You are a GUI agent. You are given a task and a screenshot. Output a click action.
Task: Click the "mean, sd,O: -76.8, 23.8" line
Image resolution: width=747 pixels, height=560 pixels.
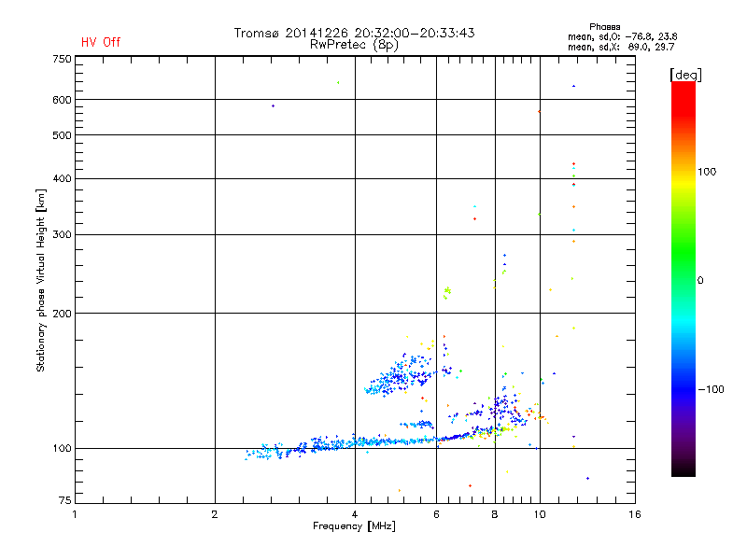click(622, 37)
